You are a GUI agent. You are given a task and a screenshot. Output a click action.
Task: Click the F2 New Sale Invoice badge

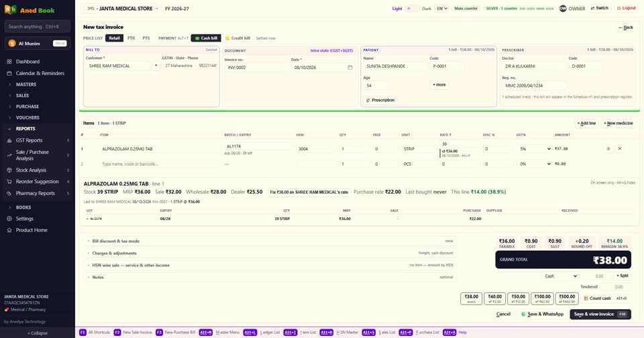(117, 332)
